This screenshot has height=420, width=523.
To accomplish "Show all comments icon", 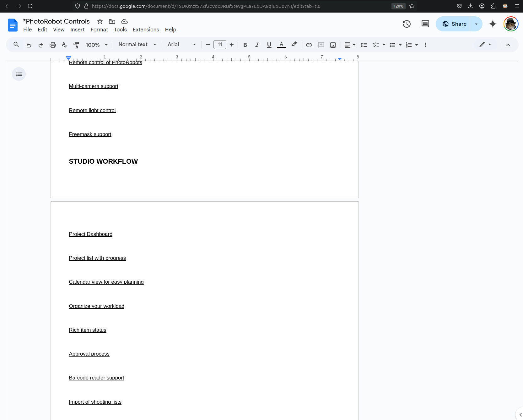I will (425, 24).
